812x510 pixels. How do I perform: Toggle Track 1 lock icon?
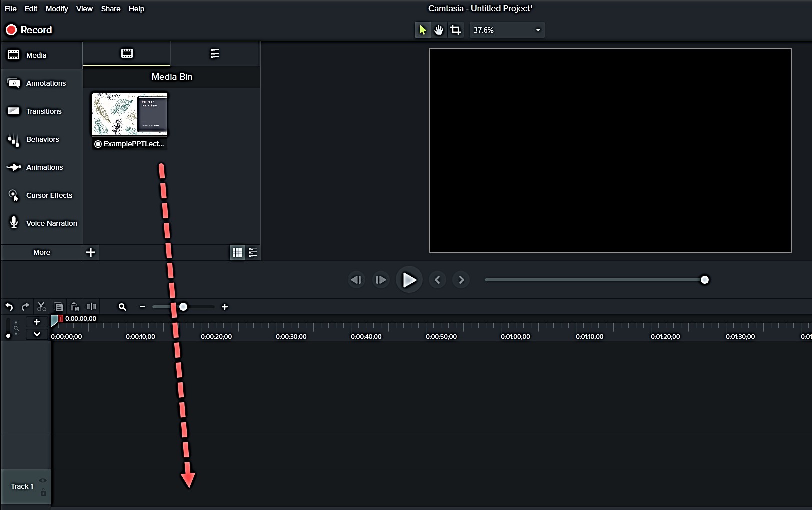point(43,493)
